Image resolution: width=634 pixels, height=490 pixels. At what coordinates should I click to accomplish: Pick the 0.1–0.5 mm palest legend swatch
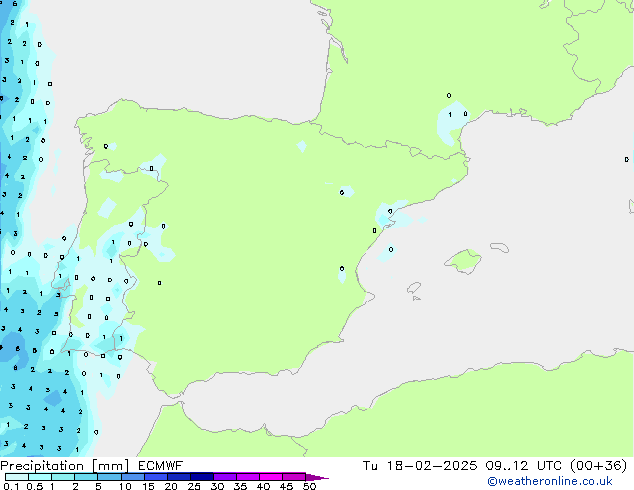click(x=17, y=477)
